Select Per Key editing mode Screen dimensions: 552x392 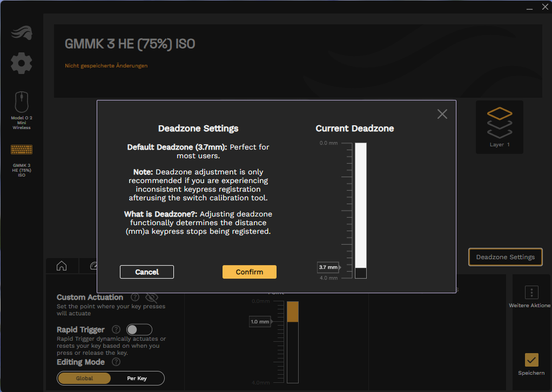137,379
